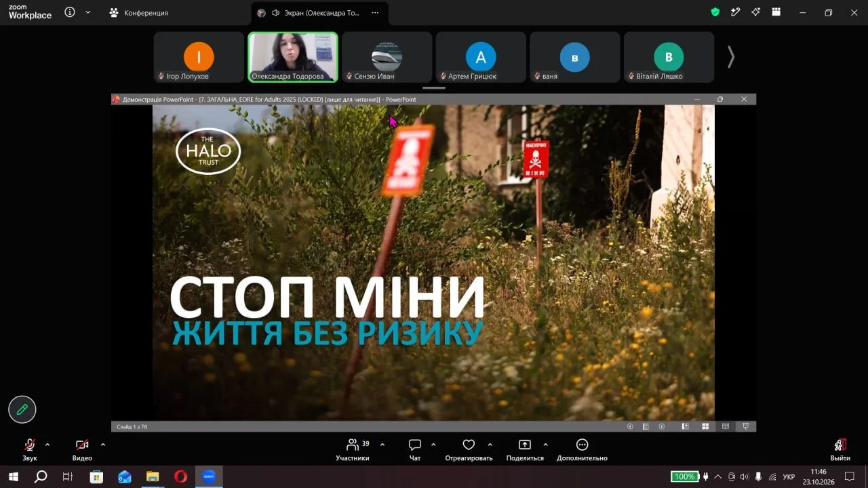This screenshot has width=868, height=488.
Task: Expand video options arrow next to Видео
Action: coord(103,445)
